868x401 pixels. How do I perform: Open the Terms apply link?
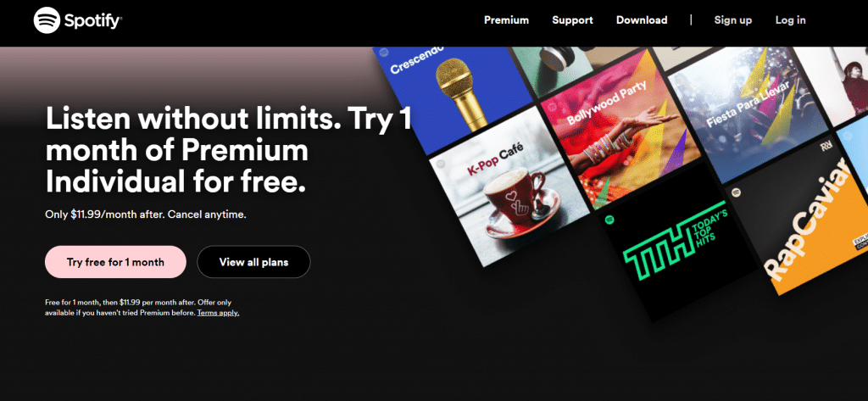pyautogui.click(x=218, y=313)
